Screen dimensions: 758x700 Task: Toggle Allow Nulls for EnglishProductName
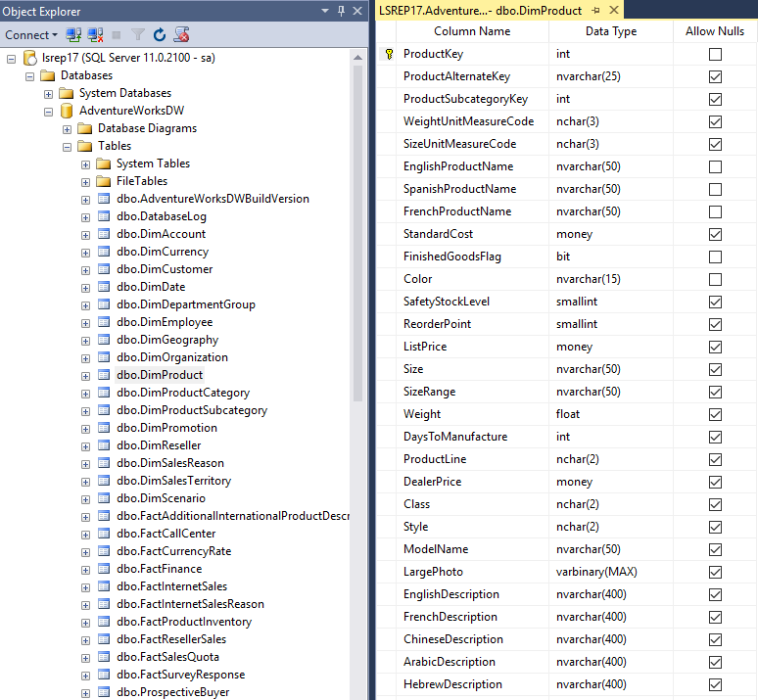715,166
